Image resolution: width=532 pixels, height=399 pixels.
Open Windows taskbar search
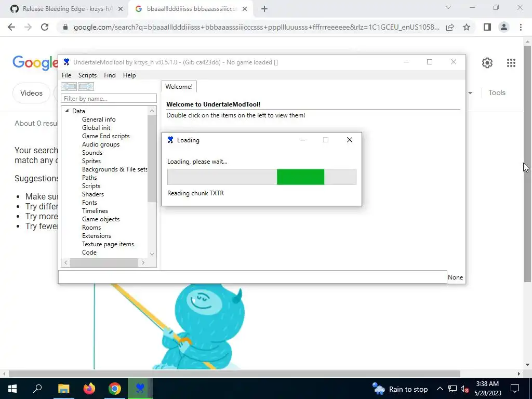[x=37, y=389]
